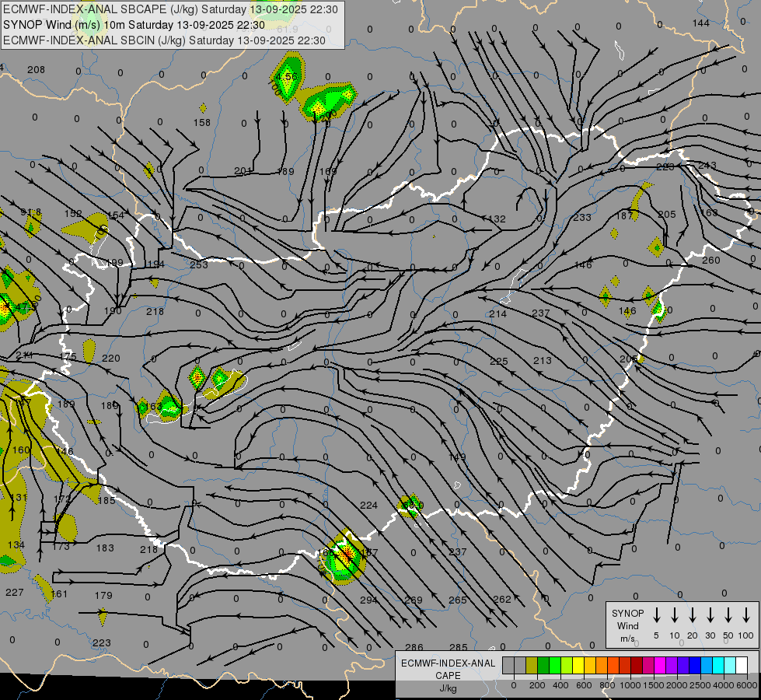Click the 20 m/s wind arrow in legend
This screenshot has height=700, width=761.
692,615
